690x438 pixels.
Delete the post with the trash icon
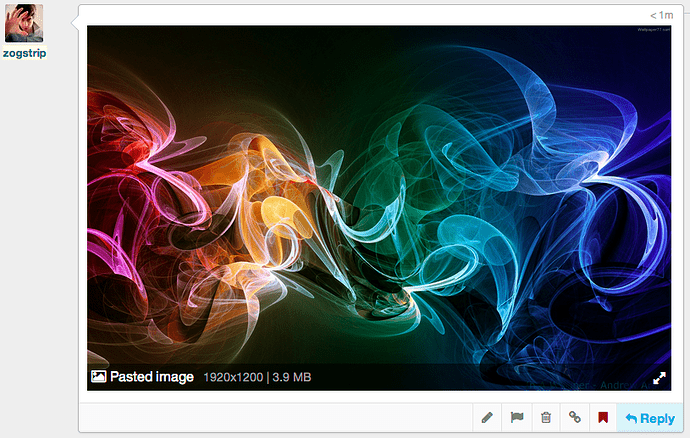coord(546,418)
